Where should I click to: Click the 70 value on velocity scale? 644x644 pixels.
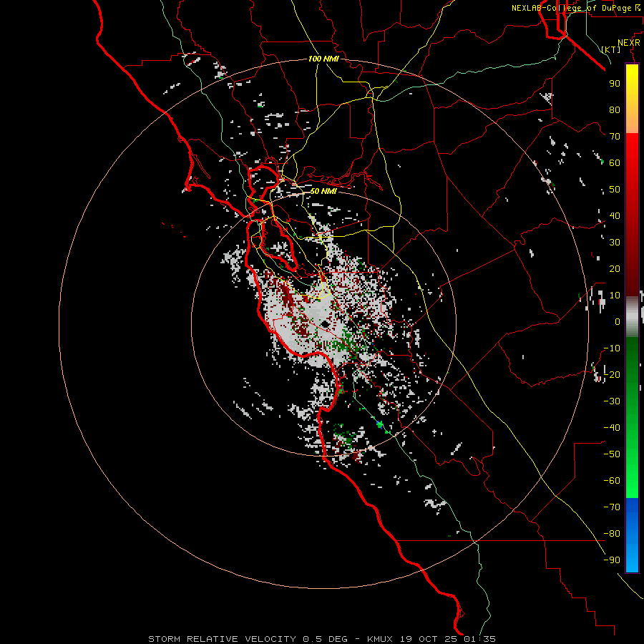point(615,137)
